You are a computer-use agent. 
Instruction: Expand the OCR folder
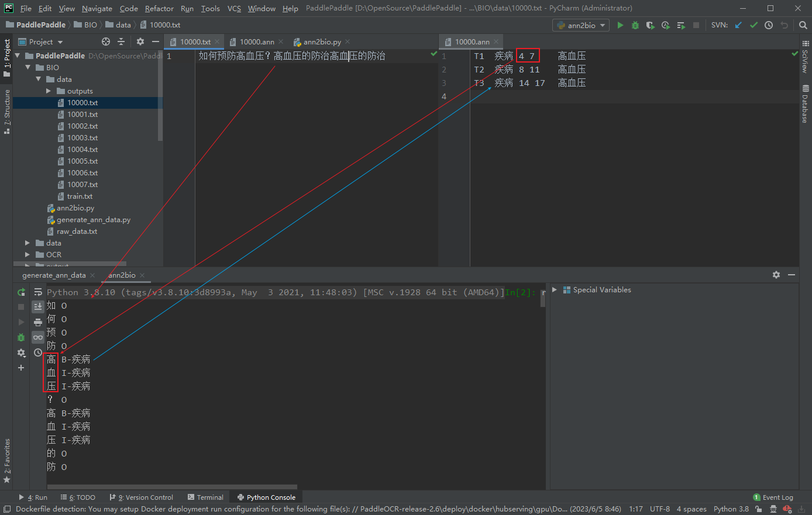[28, 254]
